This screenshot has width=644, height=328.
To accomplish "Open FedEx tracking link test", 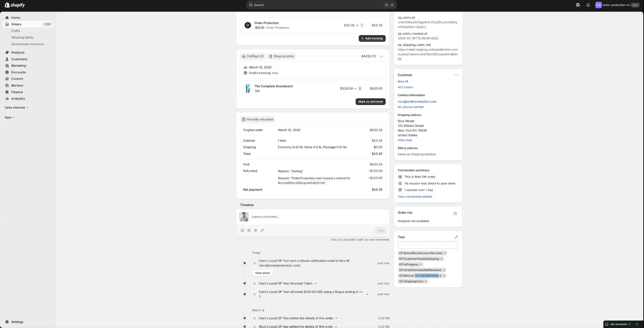I will (275, 73).
